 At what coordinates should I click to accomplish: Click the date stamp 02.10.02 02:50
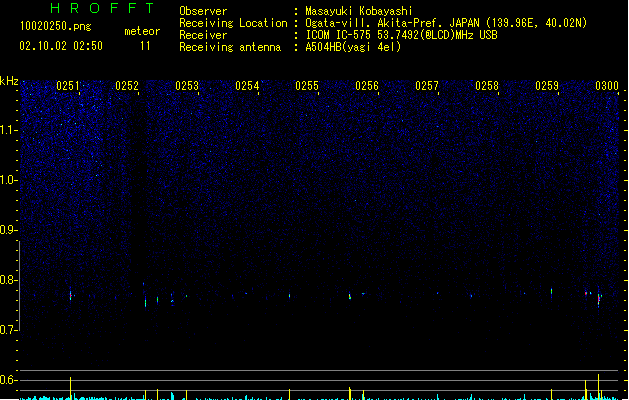[61, 46]
